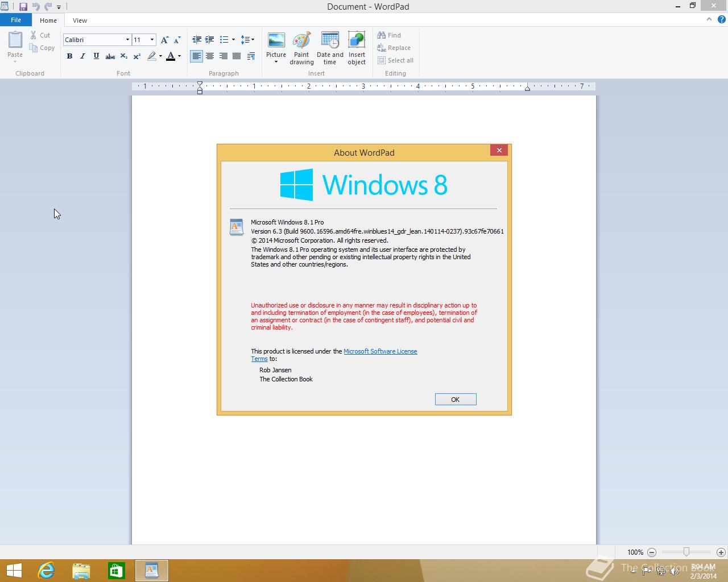Click the Cut scissors icon

pos(34,35)
